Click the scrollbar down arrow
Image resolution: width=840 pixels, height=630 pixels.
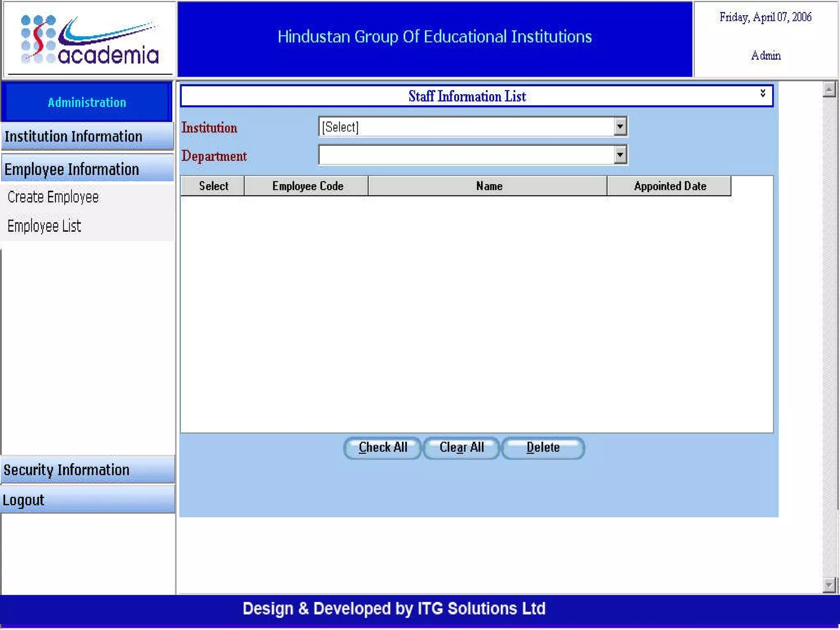tap(829, 584)
